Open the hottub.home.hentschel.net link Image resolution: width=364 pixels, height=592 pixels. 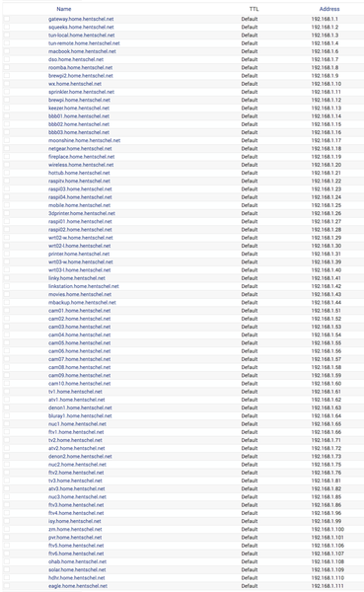79,173
